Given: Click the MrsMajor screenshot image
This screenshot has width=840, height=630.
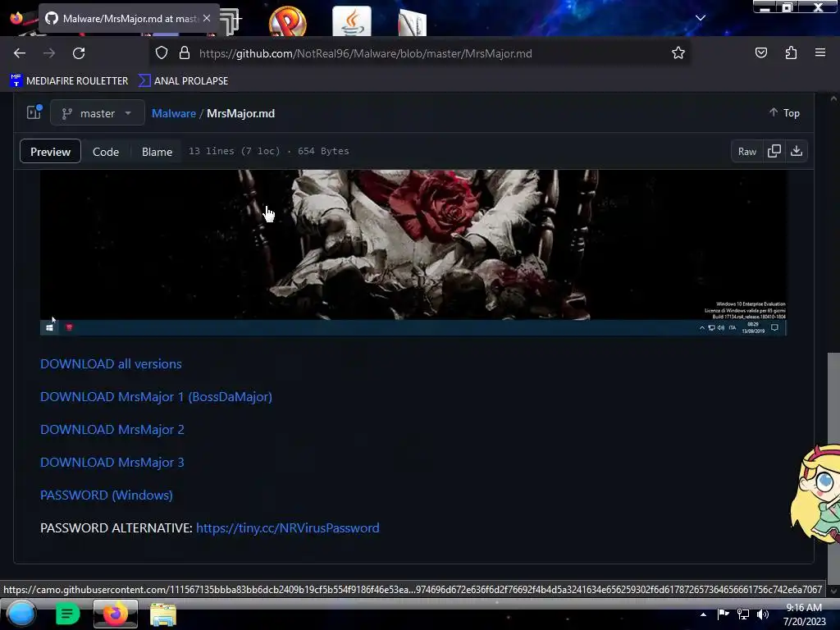Looking at the screenshot, I should 413,253.
